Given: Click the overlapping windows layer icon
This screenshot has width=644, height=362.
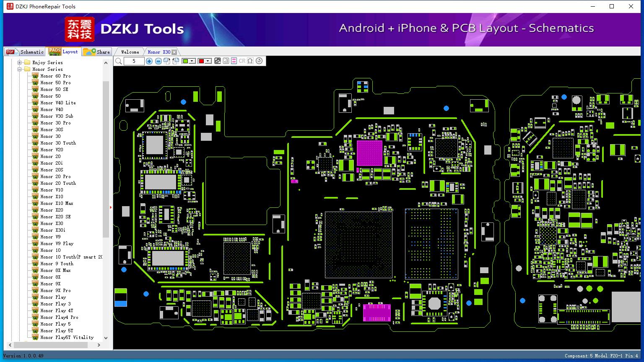Looking at the screenshot, I should pyautogui.click(x=218, y=61).
